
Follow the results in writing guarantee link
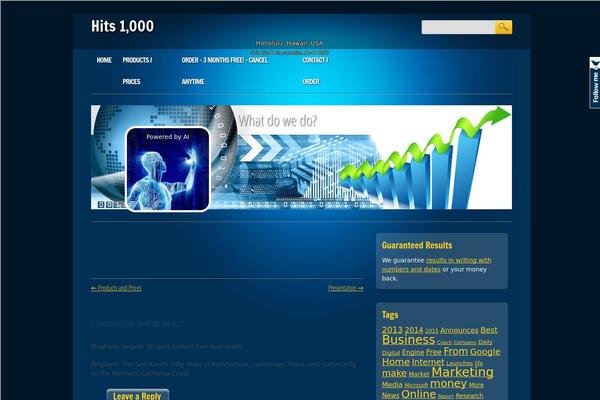436,264
